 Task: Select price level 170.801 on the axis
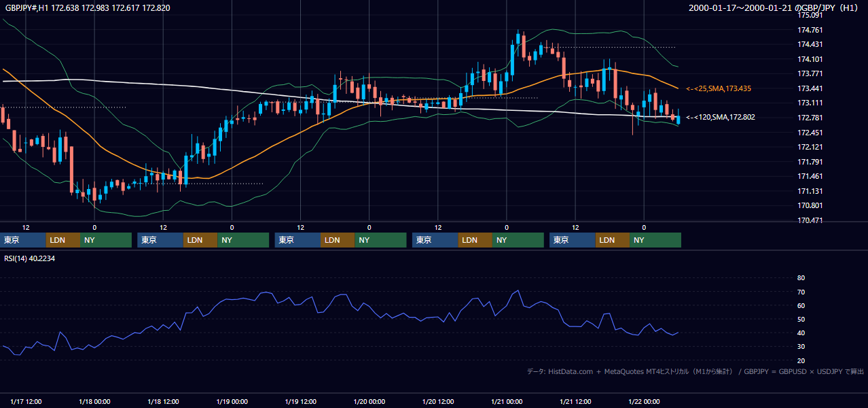(810, 205)
